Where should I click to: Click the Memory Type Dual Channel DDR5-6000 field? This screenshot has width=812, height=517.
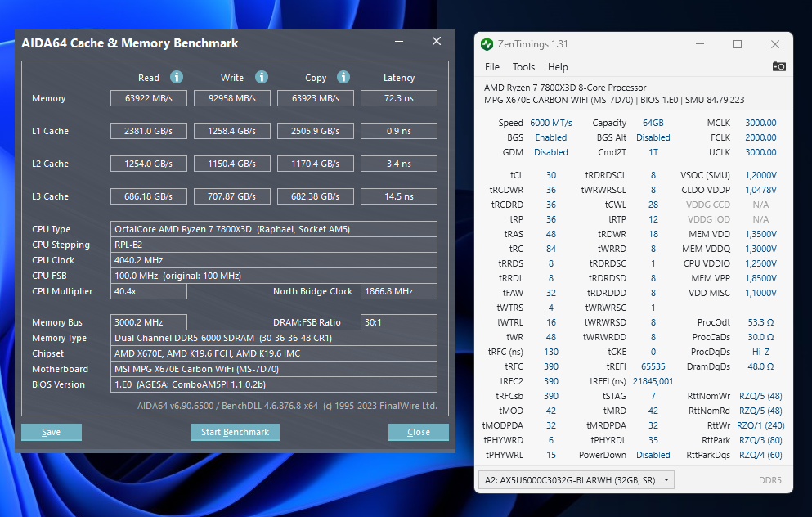pyautogui.click(x=273, y=338)
